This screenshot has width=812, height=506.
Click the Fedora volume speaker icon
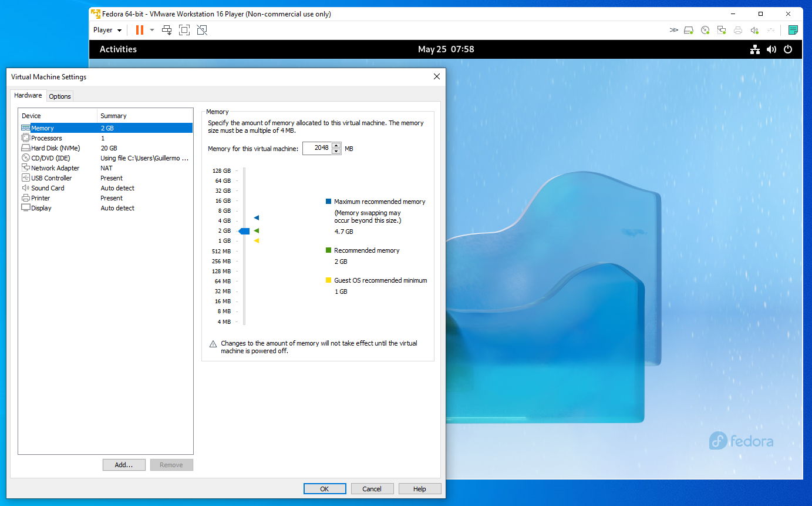click(771, 49)
